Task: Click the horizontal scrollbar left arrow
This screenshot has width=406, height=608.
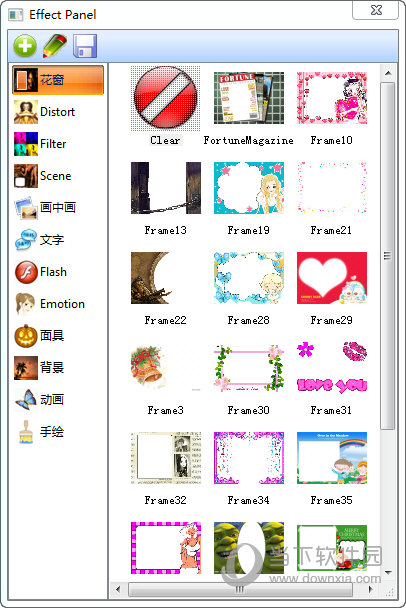Action: tap(118, 589)
